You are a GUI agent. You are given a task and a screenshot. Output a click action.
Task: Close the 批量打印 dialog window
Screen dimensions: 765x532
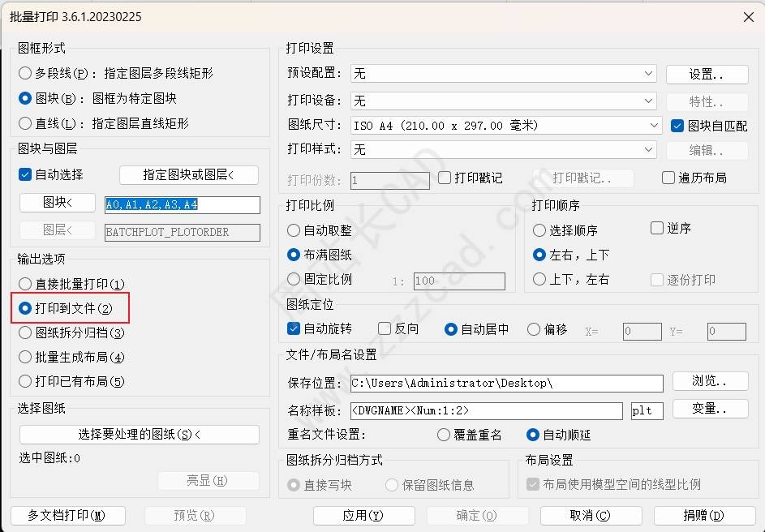click(x=749, y=17)
